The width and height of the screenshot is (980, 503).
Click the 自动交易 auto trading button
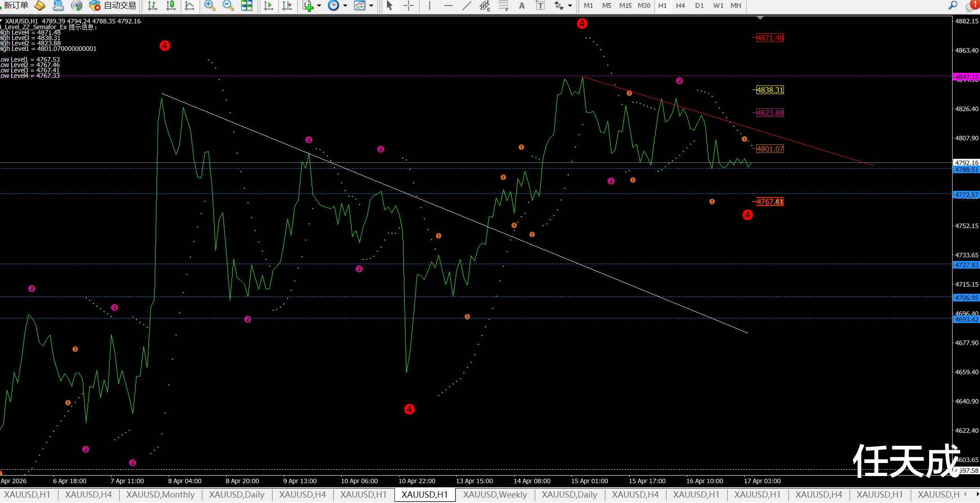(113, 5)
